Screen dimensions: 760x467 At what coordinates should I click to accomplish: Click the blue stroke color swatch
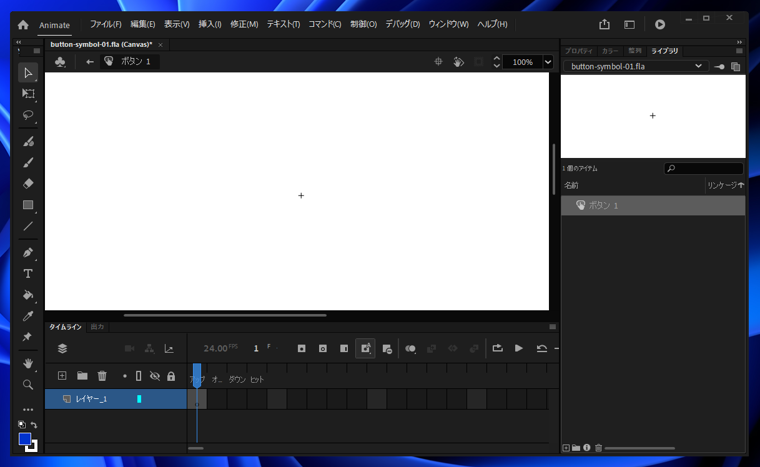click(x=25, y=439)
